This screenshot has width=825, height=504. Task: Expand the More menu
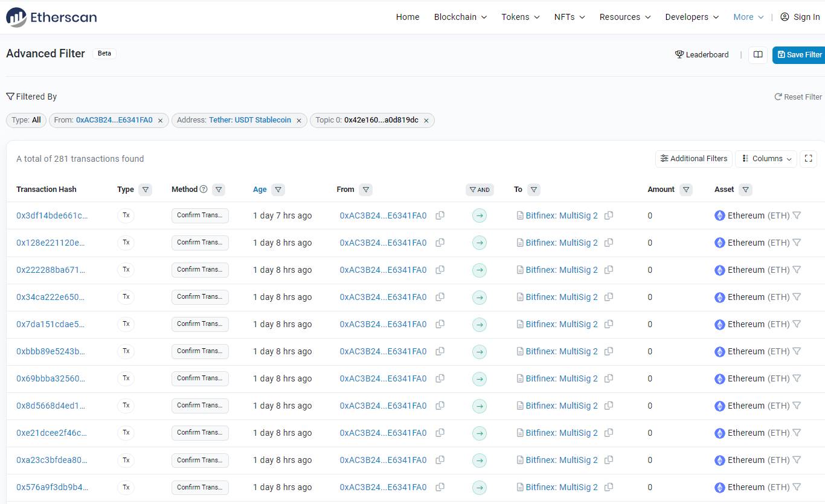pos(748,17)
